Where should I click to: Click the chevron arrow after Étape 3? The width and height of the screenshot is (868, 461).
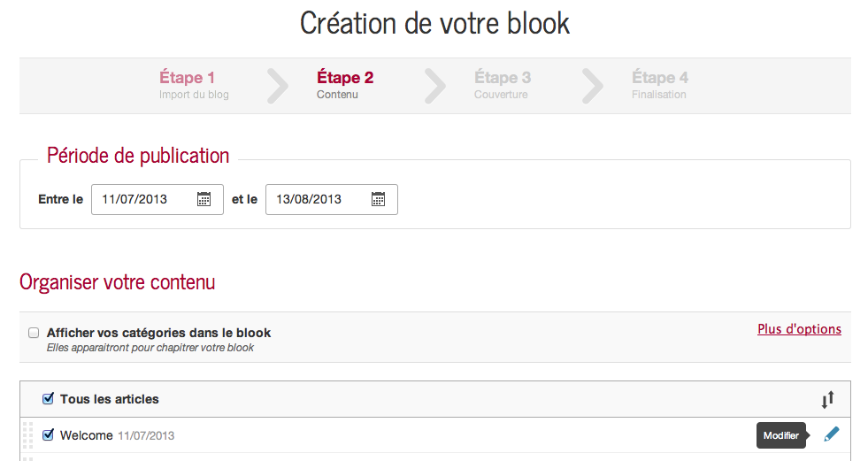pos(593,85)
